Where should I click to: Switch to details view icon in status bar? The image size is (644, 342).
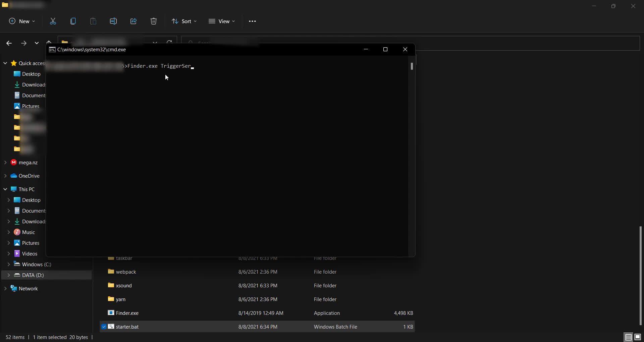(x=628, y=337)
